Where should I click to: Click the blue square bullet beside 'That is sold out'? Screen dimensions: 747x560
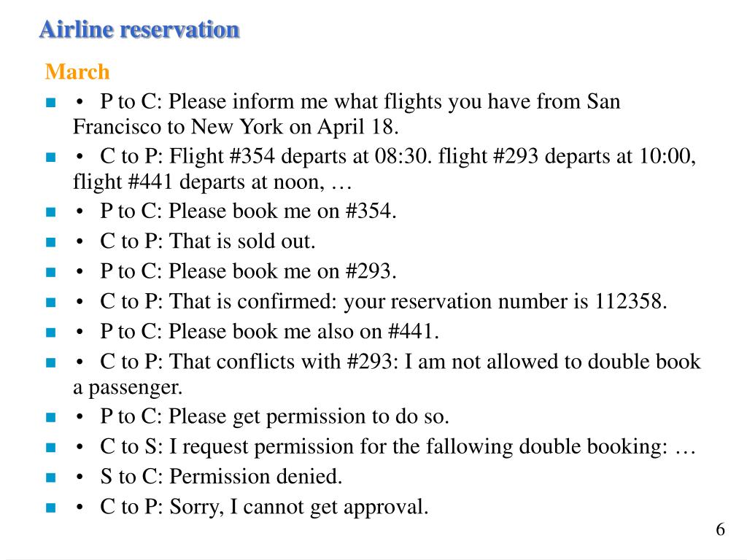(50, 242)
